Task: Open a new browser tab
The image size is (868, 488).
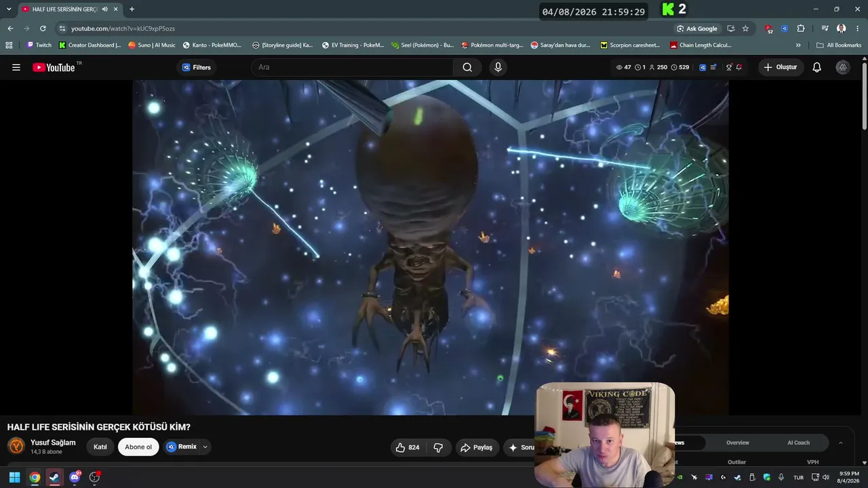Action: pos(132,9)
